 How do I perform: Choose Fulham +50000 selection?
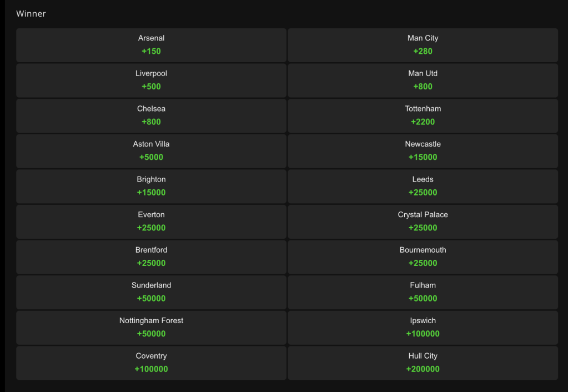coord(423,293)
